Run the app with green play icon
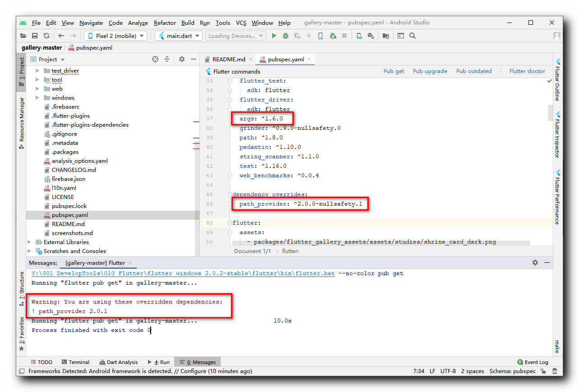The width and height of the screenshot is (579, 392). [274, 36]
